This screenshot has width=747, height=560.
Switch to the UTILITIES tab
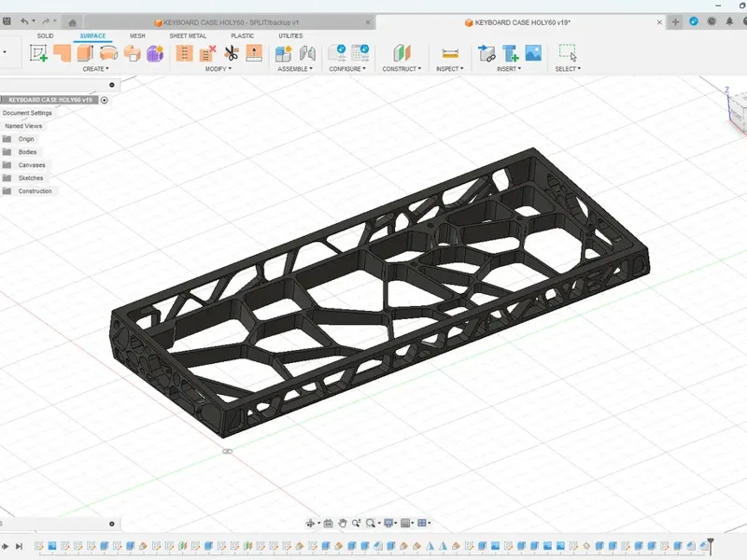click(290, 36)
